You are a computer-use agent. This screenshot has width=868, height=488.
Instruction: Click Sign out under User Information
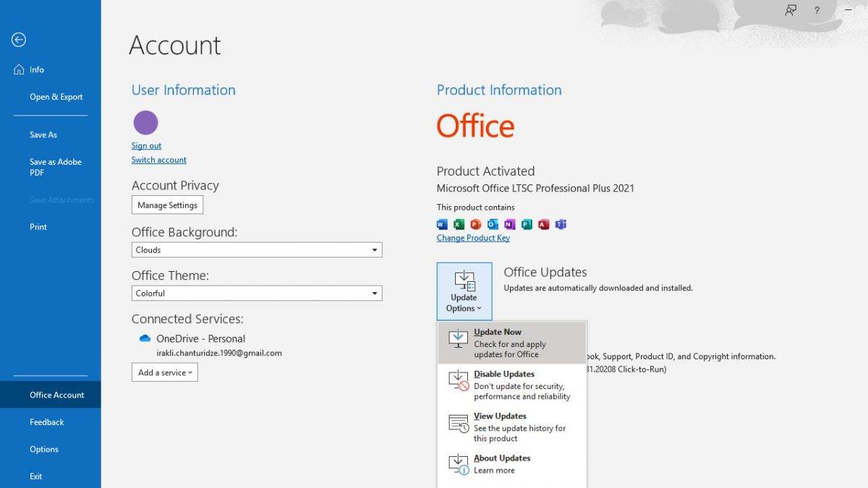146,145
